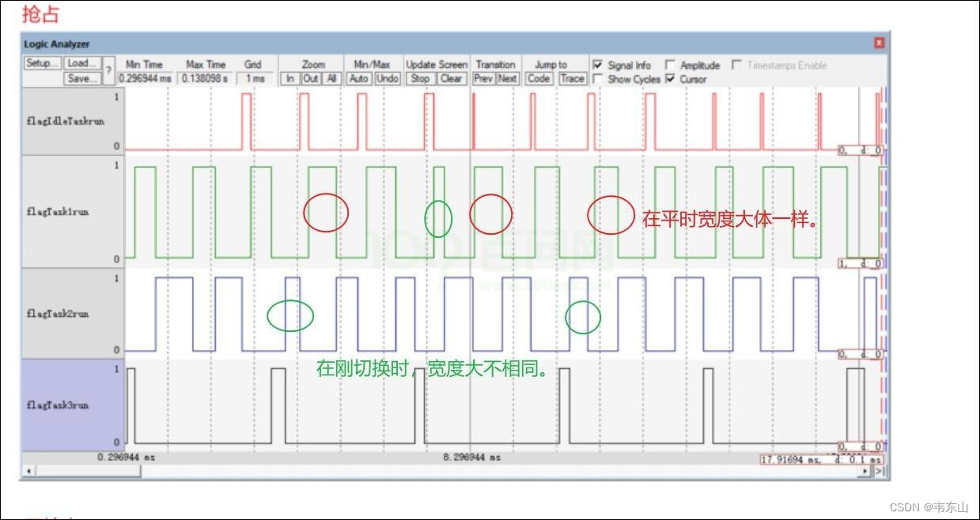The width and height of the screenshot is (980, 520).
Task: Zoom Out of the waveform
Action: coord(312,78)
